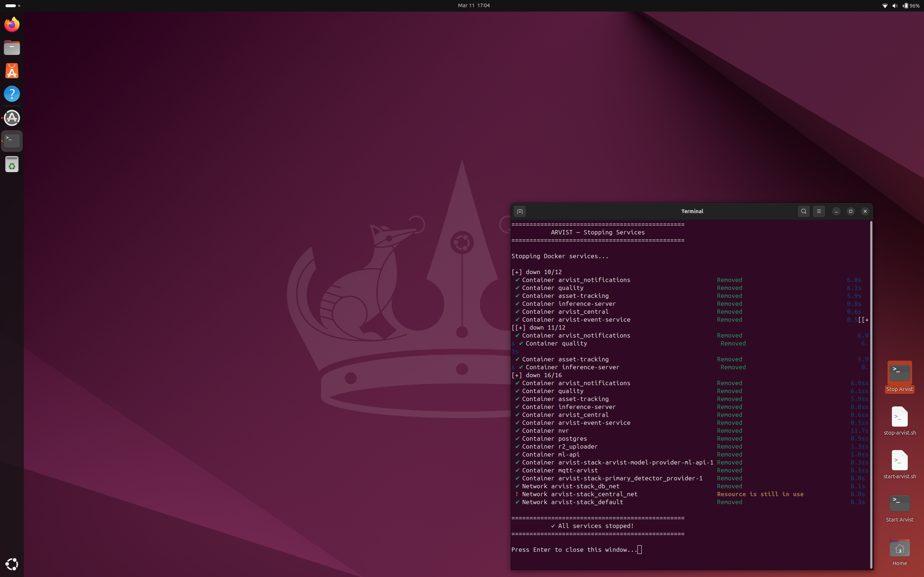Open the Files file manager from the dock
Viewport: 924px width, 577px height.
click(x=12, y=47)
